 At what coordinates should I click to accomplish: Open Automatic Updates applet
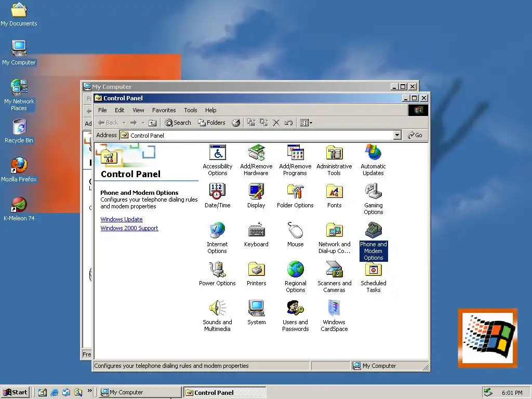(x=373, y=153)
